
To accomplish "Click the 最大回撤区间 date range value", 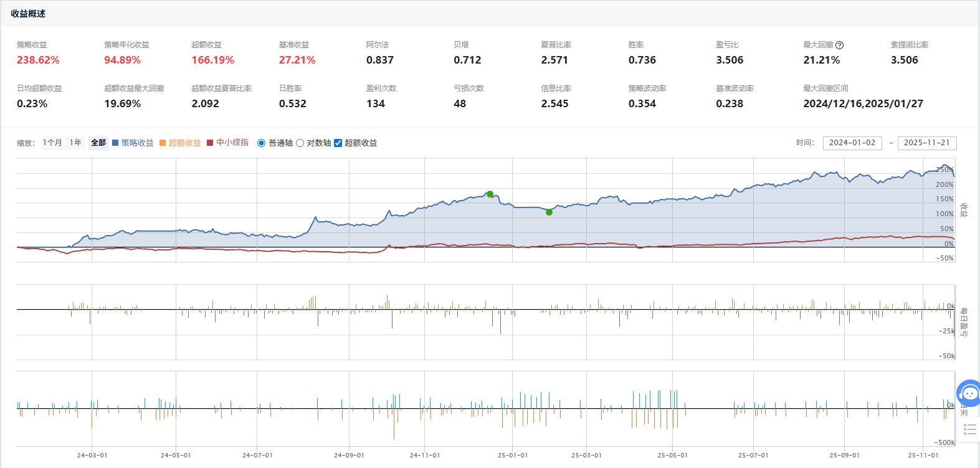I will (863, 103).
